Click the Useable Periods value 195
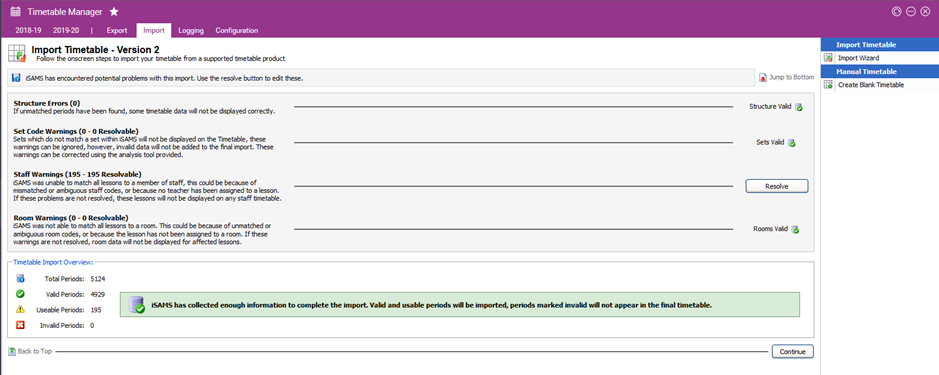Viewport: 939px width, 375px height. [x=96, y=310]
